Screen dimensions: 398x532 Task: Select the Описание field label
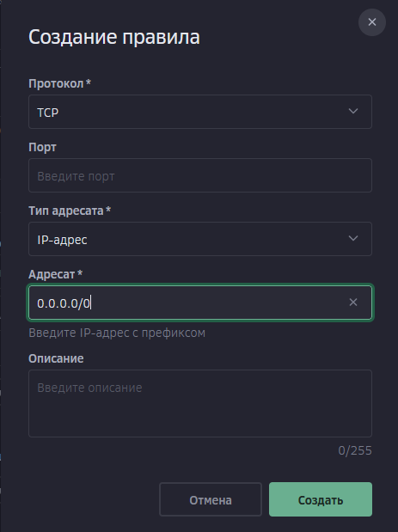[56, 358]
